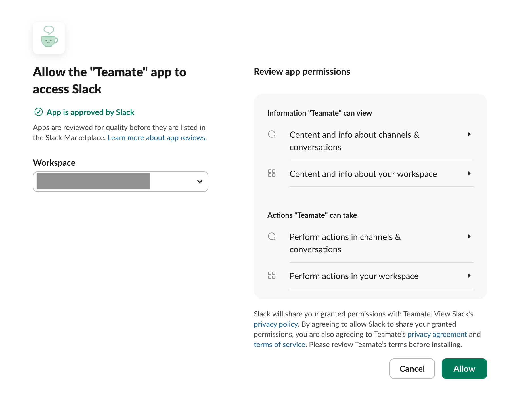The width and height of the screenshot is (532, 420).
Task: Click the magnifier icon beside channel actions permission
Action: click(x=272, y=236)
